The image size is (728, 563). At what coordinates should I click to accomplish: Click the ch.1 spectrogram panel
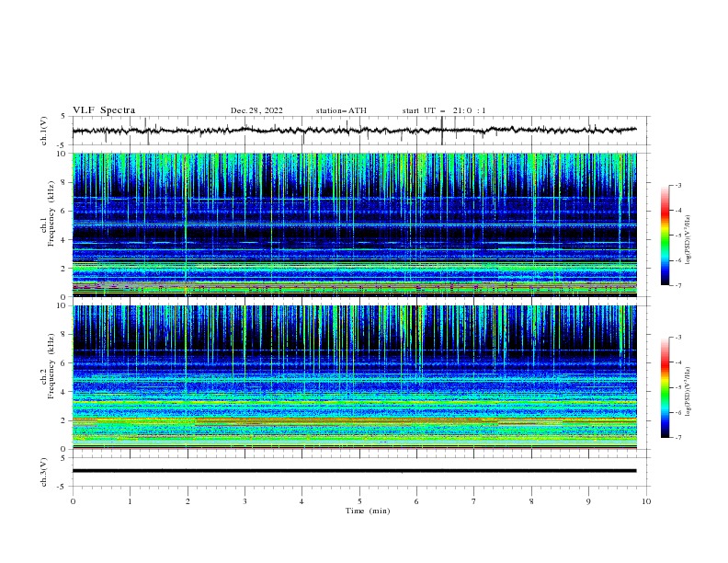[x=354, y=224]
